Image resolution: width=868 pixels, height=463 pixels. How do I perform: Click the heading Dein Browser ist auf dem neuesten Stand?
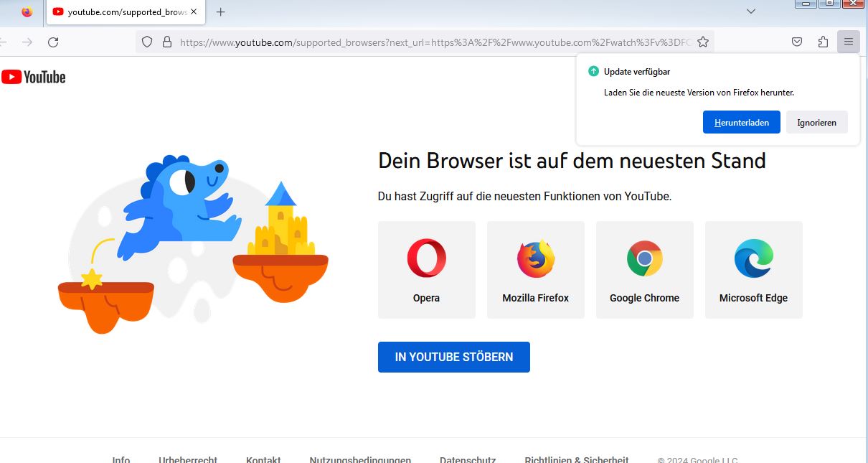point(572,160)
